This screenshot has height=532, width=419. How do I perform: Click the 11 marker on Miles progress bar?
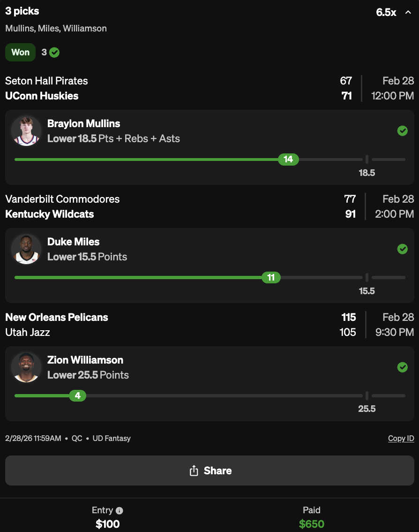click(x=271, y=278)
